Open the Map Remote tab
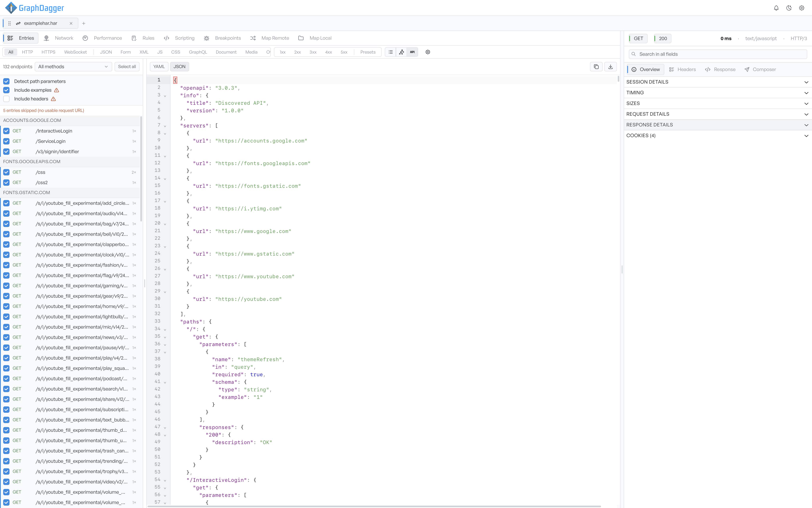The height and width of the screenshot is (508, 812). click(x=270, y=38)
